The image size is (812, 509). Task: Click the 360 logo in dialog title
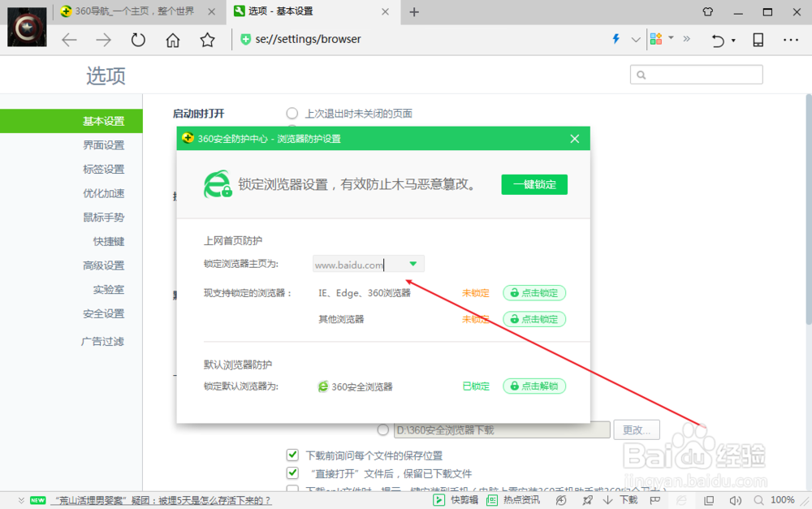188,138
